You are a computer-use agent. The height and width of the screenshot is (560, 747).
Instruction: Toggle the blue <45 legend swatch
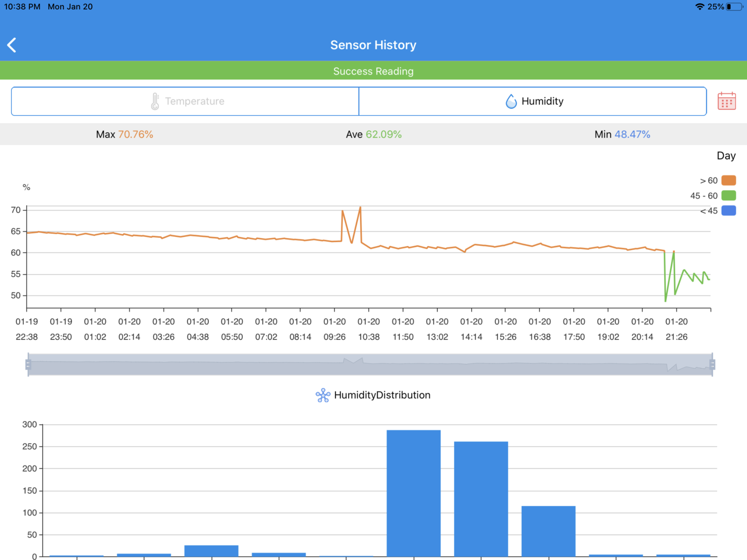(728, 210)
